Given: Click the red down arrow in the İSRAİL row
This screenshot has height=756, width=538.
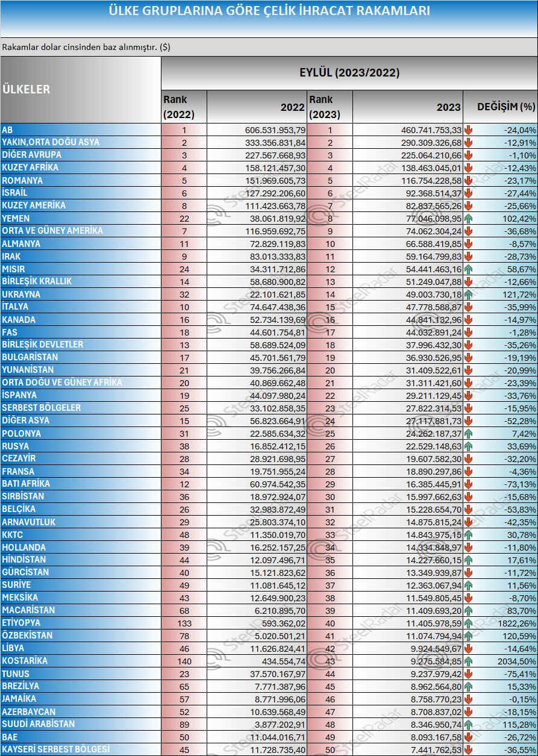Looking at the screenshot, I should (x=469, y=193).
